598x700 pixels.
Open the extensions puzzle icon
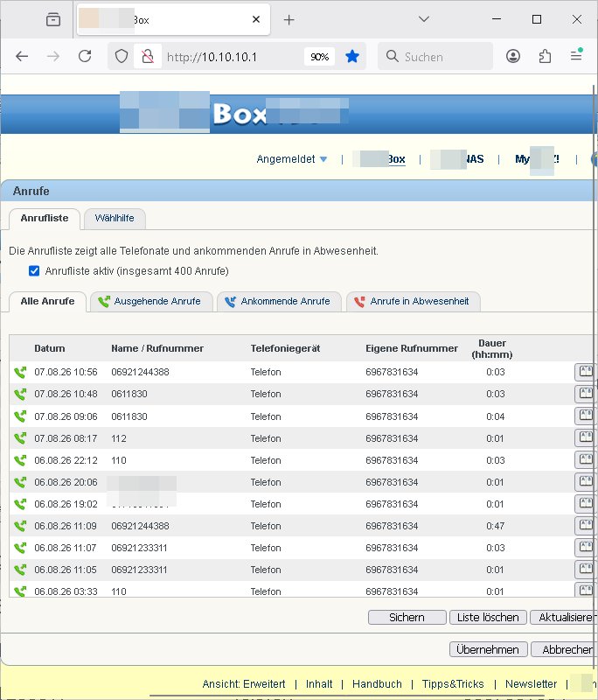pos(545,56)
